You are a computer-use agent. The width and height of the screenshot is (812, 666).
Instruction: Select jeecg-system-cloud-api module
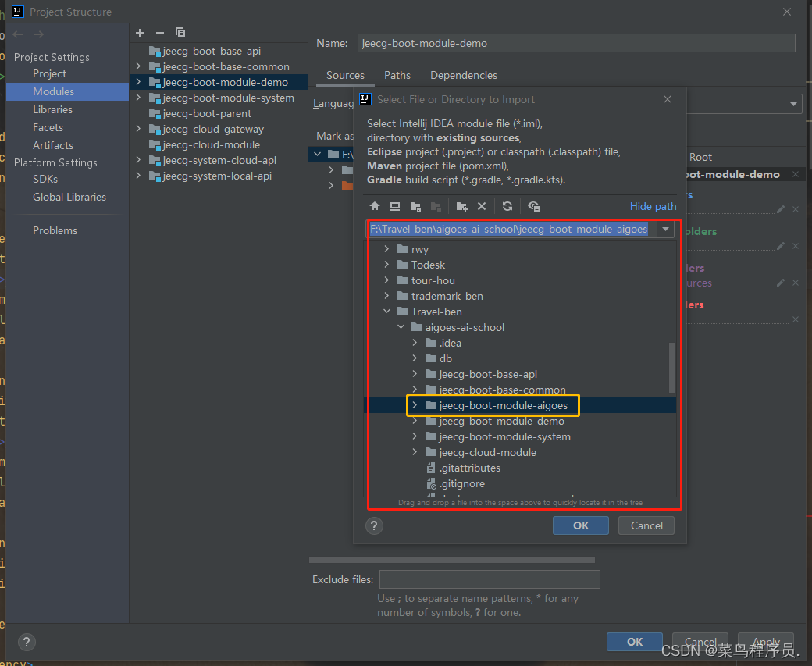219,160
